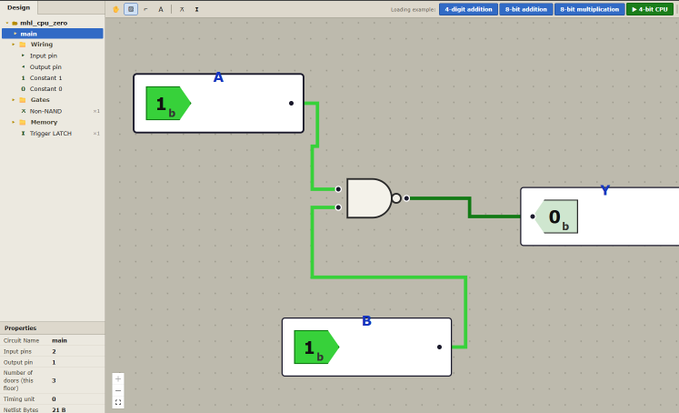
Task: Click the latch toolbar shortcut icon
Action: pyautogui.click(x=197, y=9)
